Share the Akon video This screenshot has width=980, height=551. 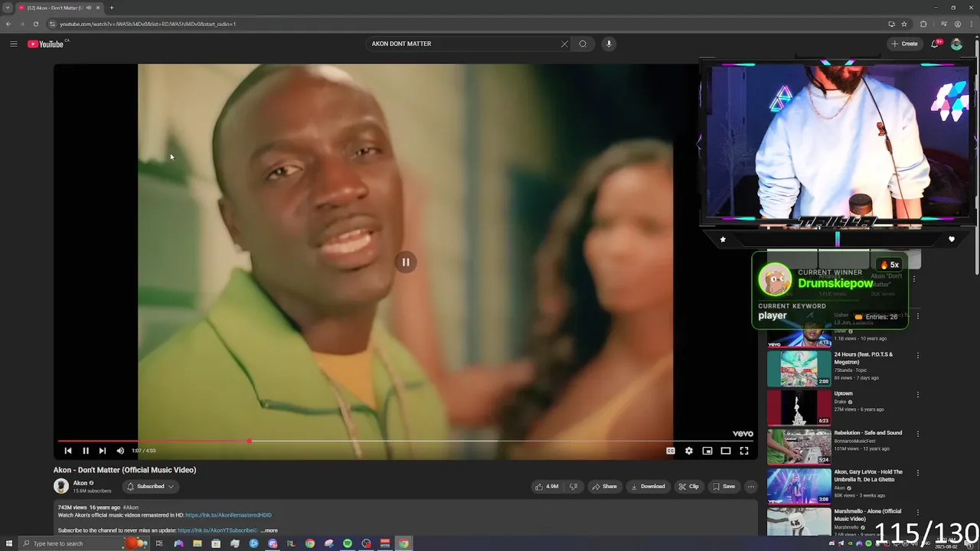[604, 486]
